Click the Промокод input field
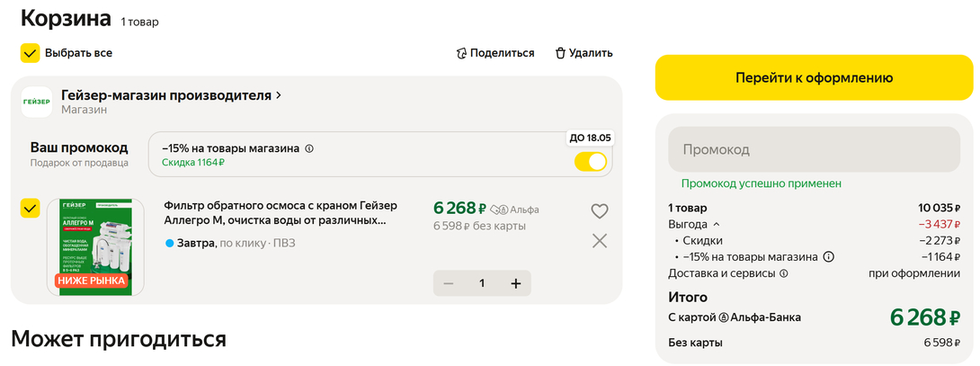Image resolution: width=980 pixels, height=366 pixels. pos(813,149)
